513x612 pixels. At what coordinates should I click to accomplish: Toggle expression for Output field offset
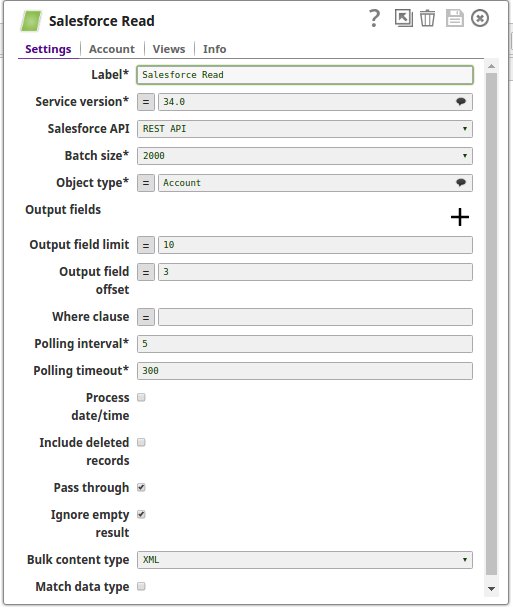[x=146, y=272]
